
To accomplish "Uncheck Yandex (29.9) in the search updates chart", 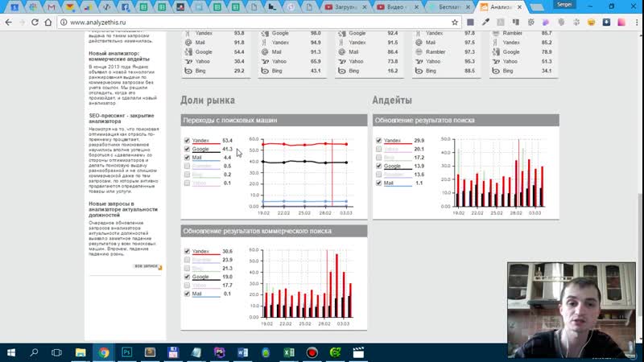I will [378, 140].
